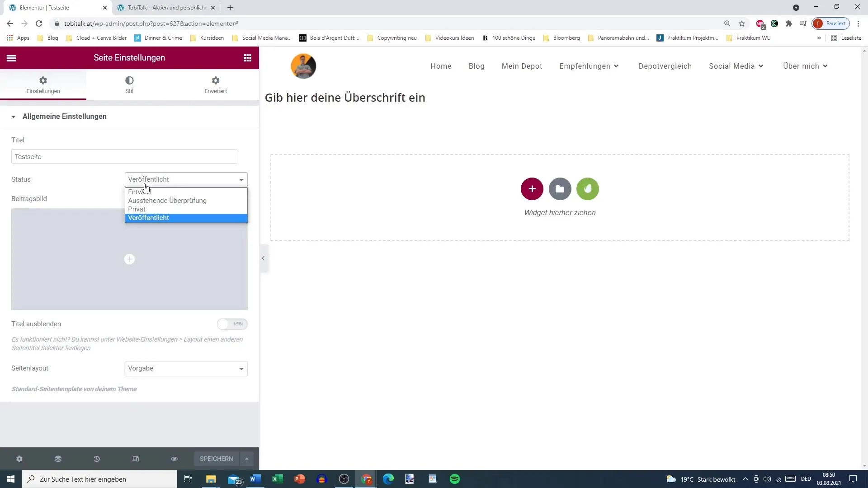Screen dimensions: 868x488
Task: Open the Depotvergleich nav item
Action: (x=665, y=66)
